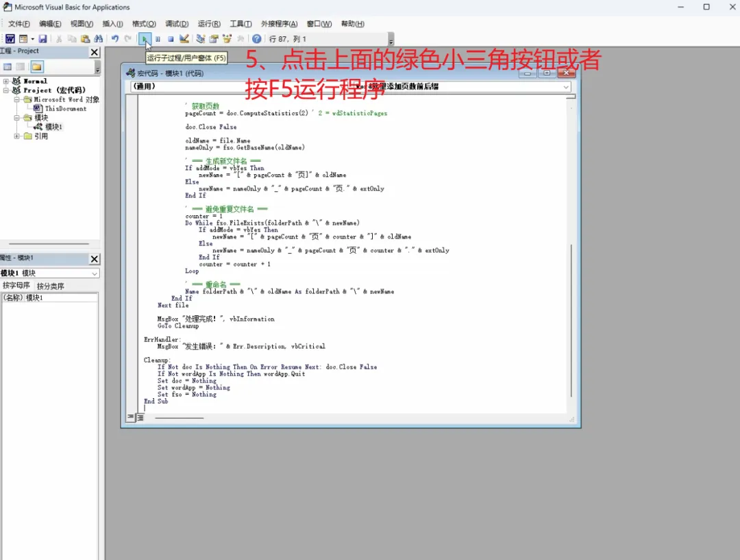The width and height of the screenshot is (740, 560).
Task: Save the project with the floppy icon
Action: [x=42, y=38]
